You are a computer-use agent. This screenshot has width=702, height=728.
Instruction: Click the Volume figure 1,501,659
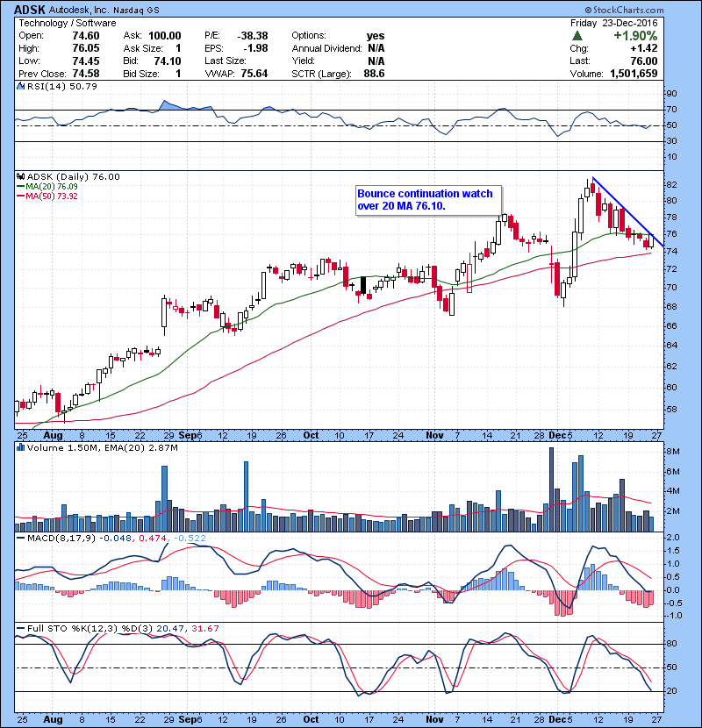[x=634, y=74]
